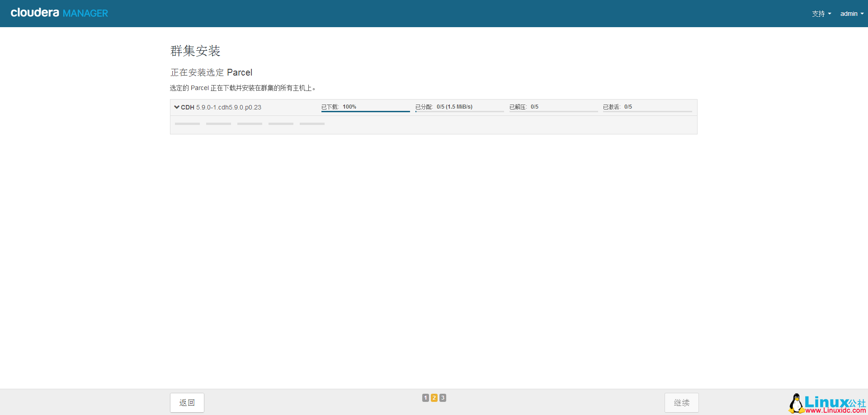Select the fourth host progress bar
The height and width of the screenshot is (415, 868).
[281, 124]
